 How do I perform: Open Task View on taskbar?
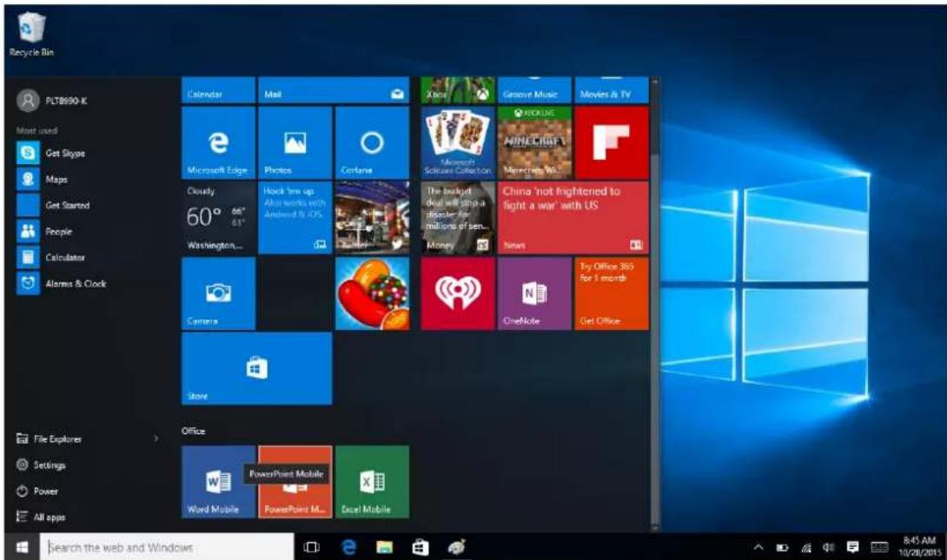[x=312, y=547]
